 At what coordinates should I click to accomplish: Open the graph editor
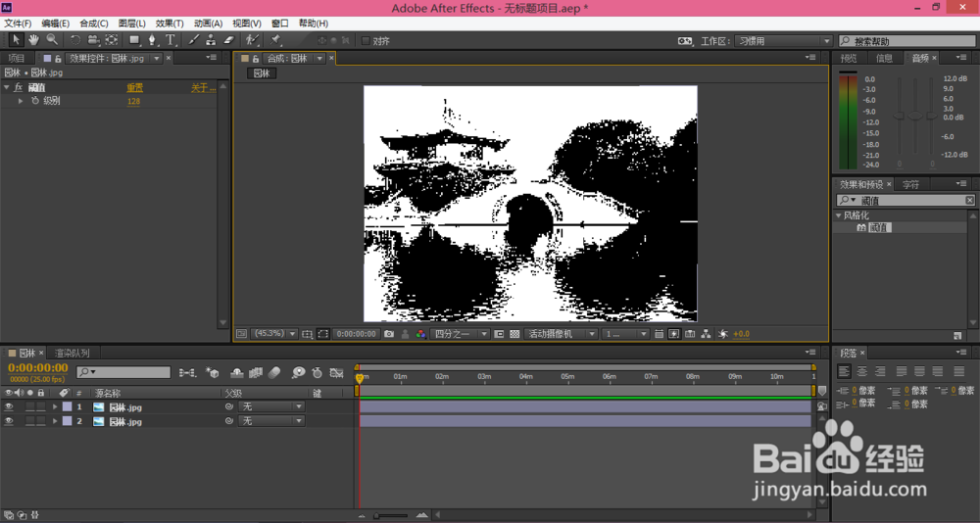coord(336,373)
